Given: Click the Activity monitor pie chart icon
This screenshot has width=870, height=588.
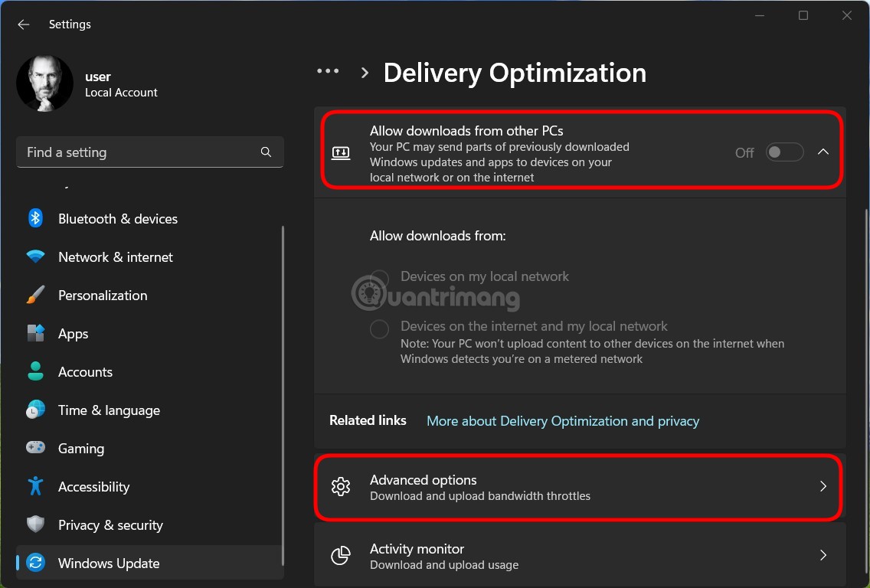Looking at the screenshot, I should coord(341,556).
